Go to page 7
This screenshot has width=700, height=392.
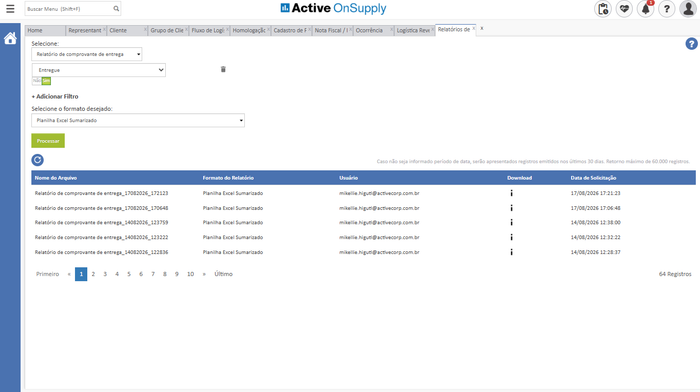pos(153,274)
